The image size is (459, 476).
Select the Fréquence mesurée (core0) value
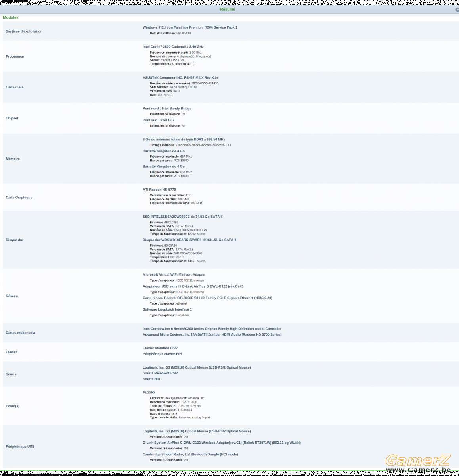176,52
